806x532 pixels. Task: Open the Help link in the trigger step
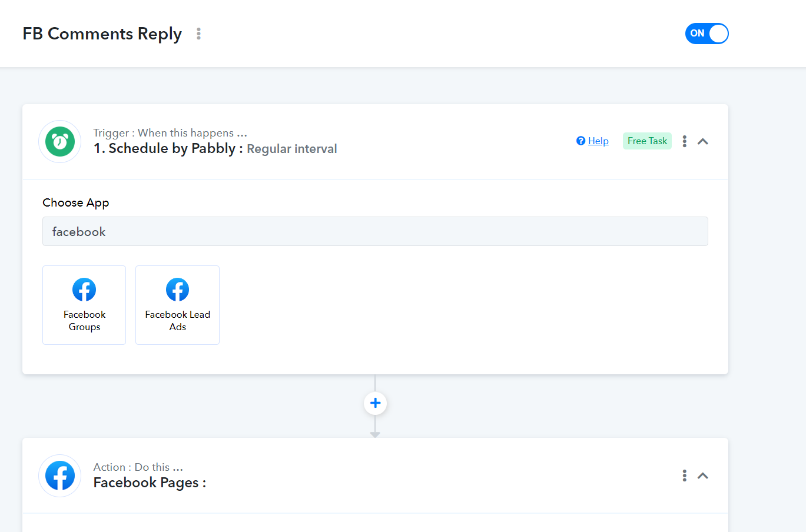click(x=598, y=141)
